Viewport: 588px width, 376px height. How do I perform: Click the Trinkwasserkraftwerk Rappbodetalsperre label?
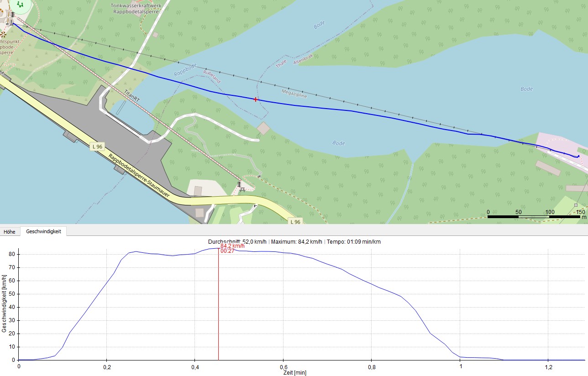(136, 9)
